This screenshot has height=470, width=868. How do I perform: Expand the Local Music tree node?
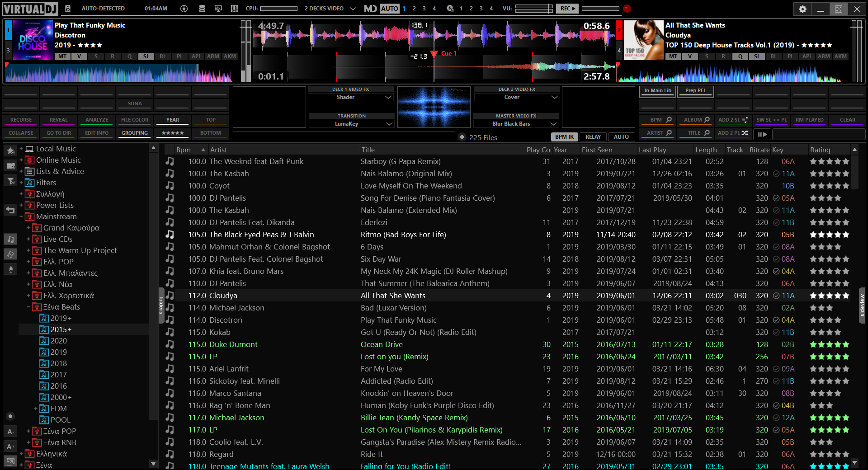click(21, 149)
